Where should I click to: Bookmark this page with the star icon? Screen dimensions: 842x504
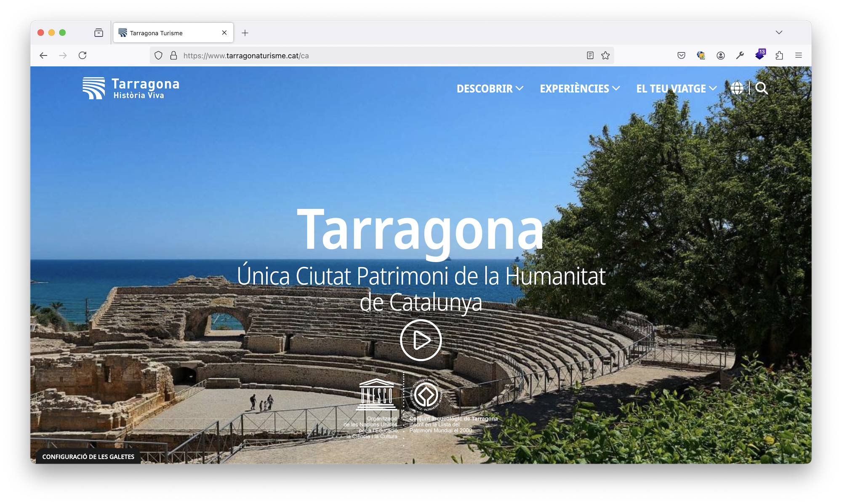[605, 56]
